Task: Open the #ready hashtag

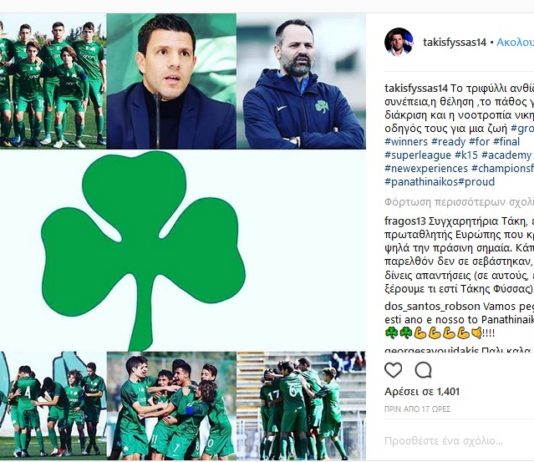Action: 448,142
